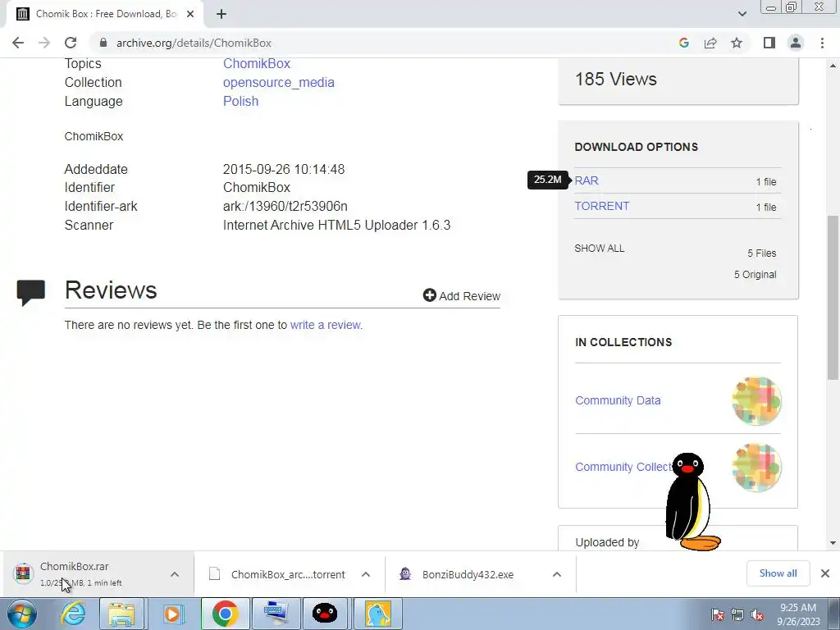840x630 pixels.
Task: Click the 2015-09-26 10:14:48 added date
Action: click(283, 169)
